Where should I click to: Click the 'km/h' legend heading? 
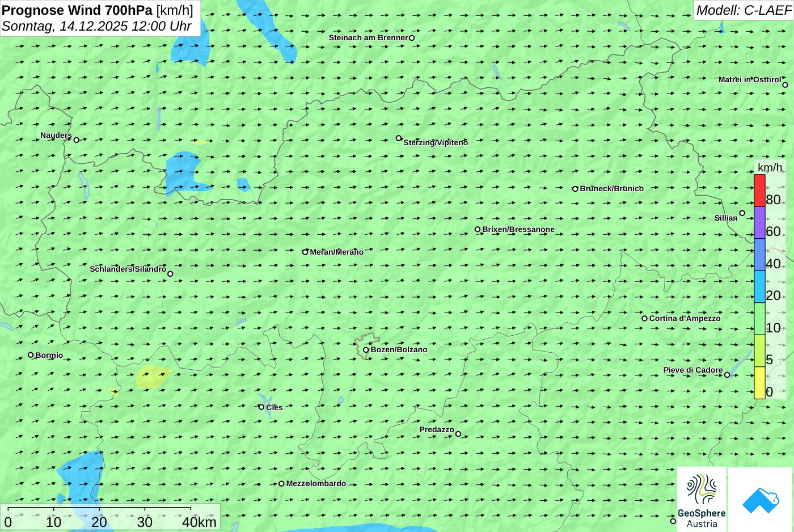point(770,167)
